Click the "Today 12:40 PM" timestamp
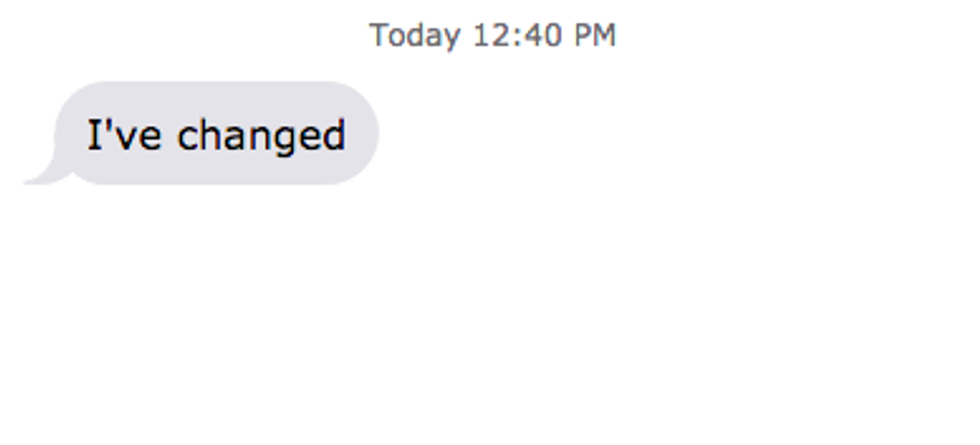Image resolution: width=980 pixels, height=445 pixels. (x=492, y=35)
